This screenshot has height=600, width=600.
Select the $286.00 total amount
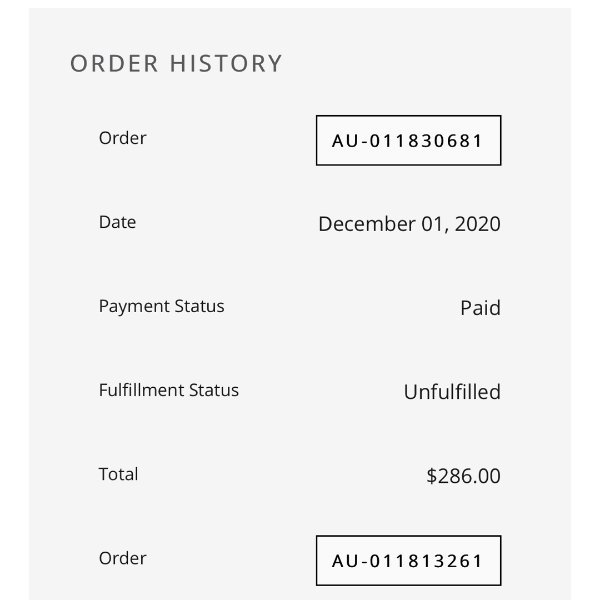(463, 476)
